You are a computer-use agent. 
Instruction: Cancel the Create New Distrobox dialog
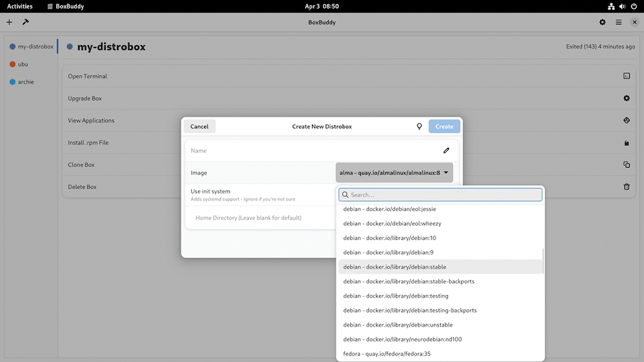click(x=199, y=126)
